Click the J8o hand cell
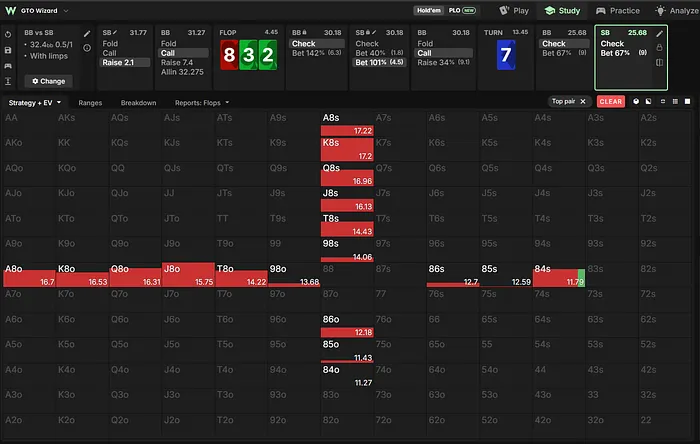 [188, 275]
